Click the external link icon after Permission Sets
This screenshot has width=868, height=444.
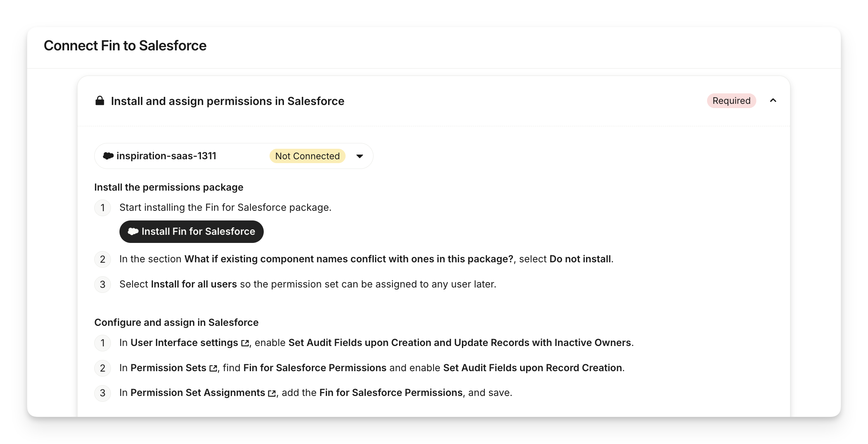point(213,368)
